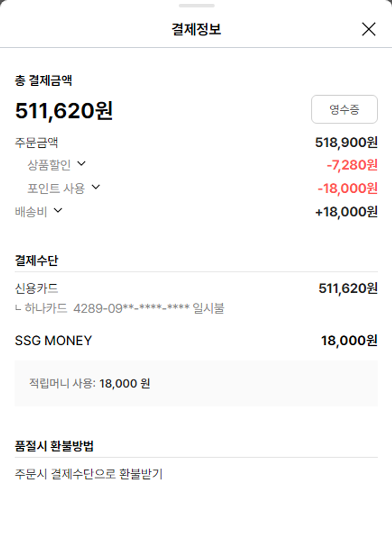Click the 총 결제금액 label
The image size is (392, 537).
[x=43, y=80]
